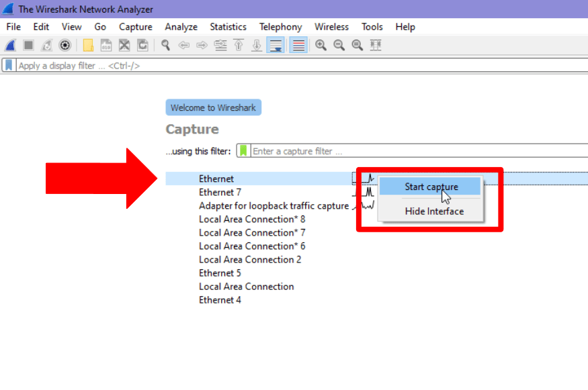Click the Ethernet 7 traffic sparkline

(x=363, y=192)
